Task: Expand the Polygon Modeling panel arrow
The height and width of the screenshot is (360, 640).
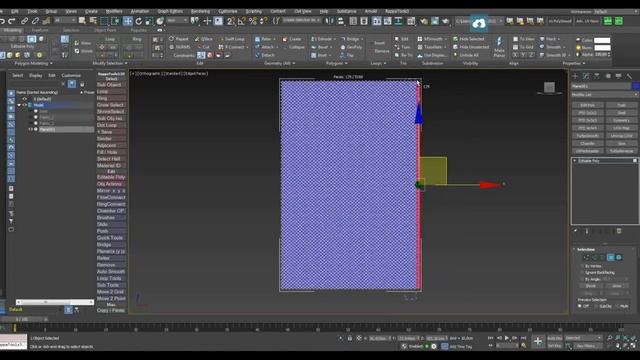Action: pyautogui.click(x=51, y=63)
